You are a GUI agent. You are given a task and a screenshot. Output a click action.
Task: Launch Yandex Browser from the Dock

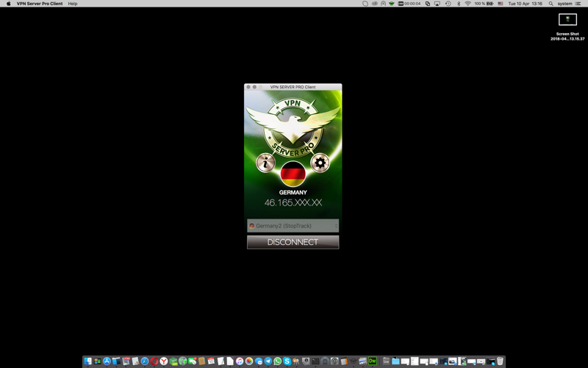(x=163, y=361)
